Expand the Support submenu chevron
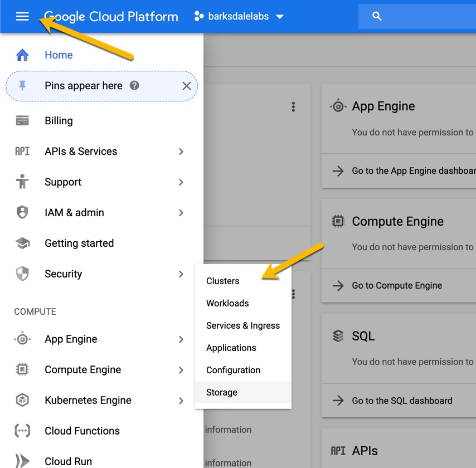The height and width of the screenshot is (468, 476). tap(181, 182)
